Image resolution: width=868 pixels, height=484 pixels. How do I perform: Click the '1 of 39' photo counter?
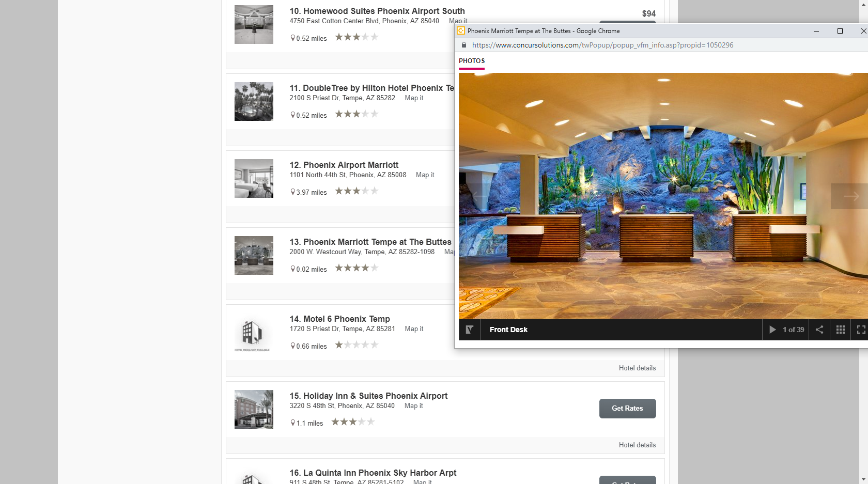(793, 330)
